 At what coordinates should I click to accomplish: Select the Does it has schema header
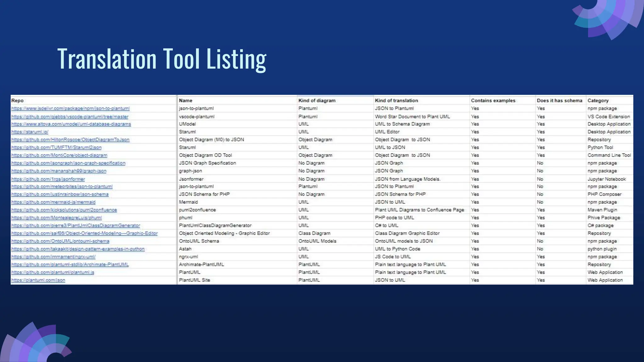pyautogui.click(x=559, y=101)
